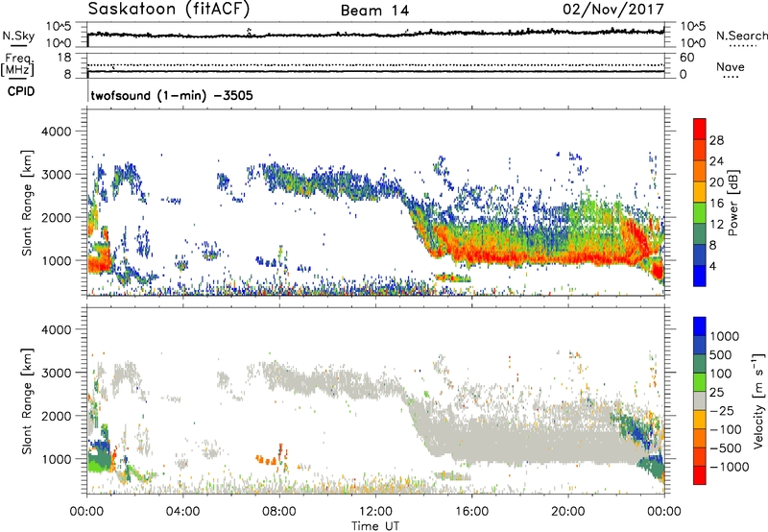
Task: Click the "N.Sky" legend label
Action: 18,36
